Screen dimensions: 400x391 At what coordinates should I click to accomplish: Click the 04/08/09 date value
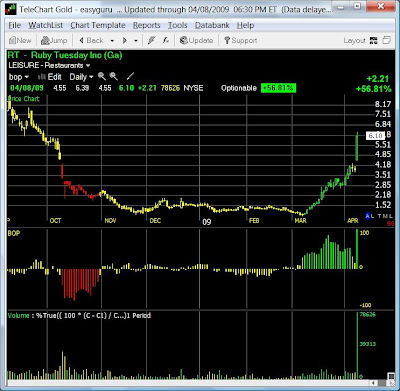tap(27, 88)
